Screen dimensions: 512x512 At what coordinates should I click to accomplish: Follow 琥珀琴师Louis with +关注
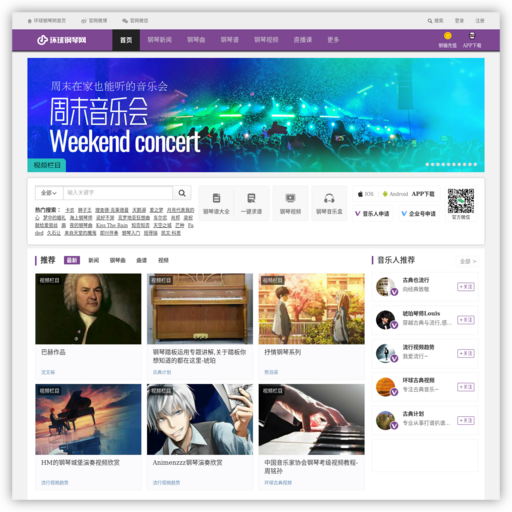coord(466,320)
